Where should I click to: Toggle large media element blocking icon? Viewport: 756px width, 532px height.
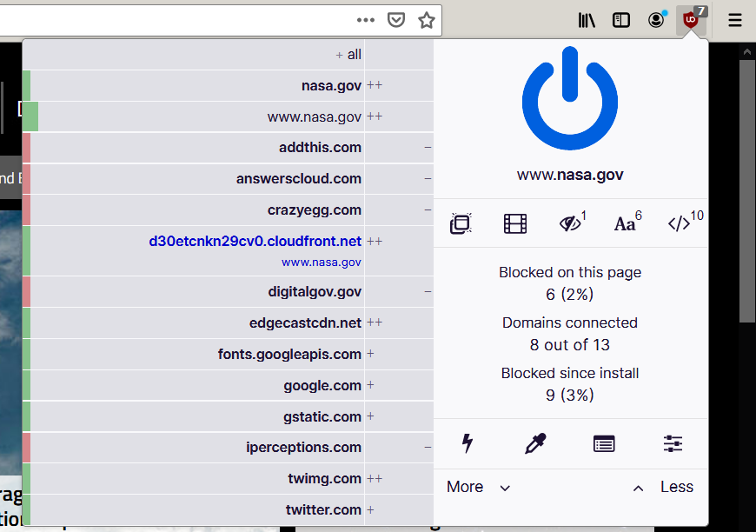(x=515, y=223)
